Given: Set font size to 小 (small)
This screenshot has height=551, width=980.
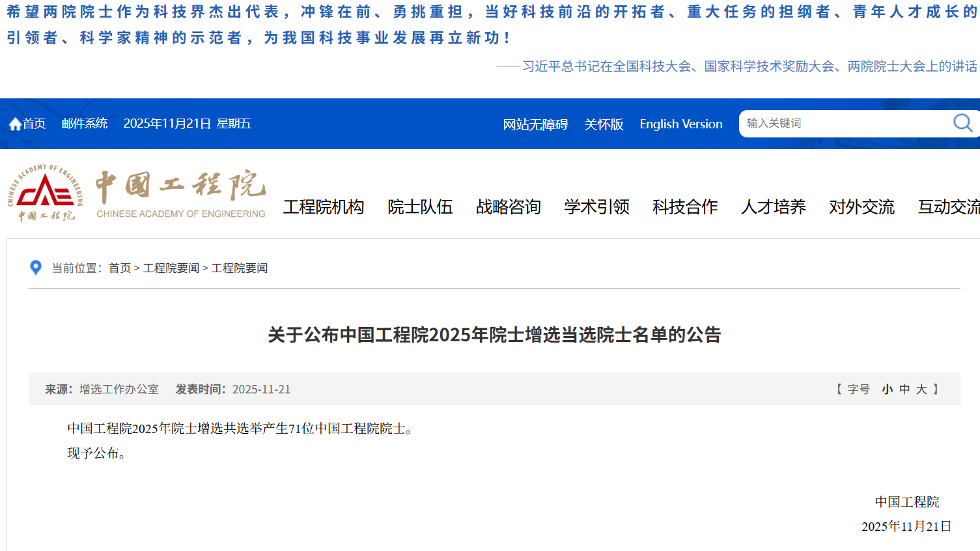Looking at the screenshot, I should point(886,389).
